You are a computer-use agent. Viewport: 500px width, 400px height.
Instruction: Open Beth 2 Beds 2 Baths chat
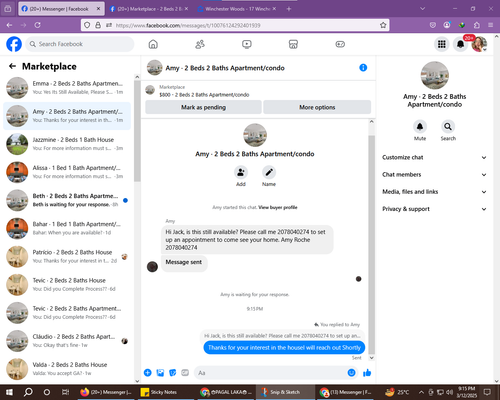[67, 200]
